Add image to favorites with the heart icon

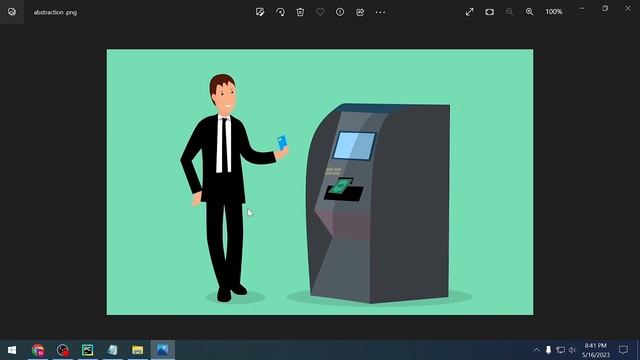320,12
